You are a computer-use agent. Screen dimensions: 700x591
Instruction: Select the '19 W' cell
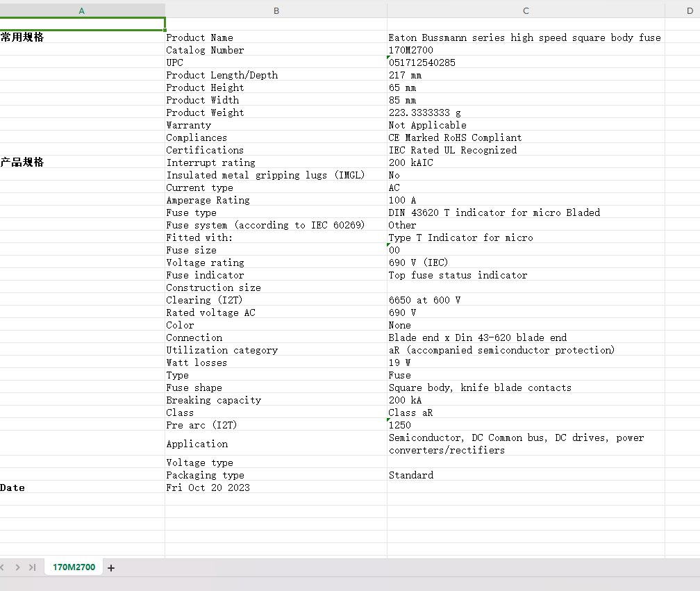click(x=526, y=362)
